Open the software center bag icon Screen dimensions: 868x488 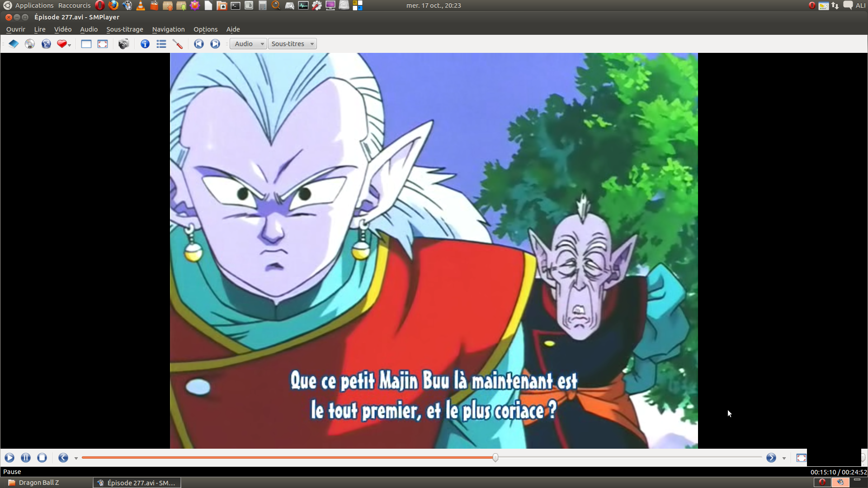[154, 5]
